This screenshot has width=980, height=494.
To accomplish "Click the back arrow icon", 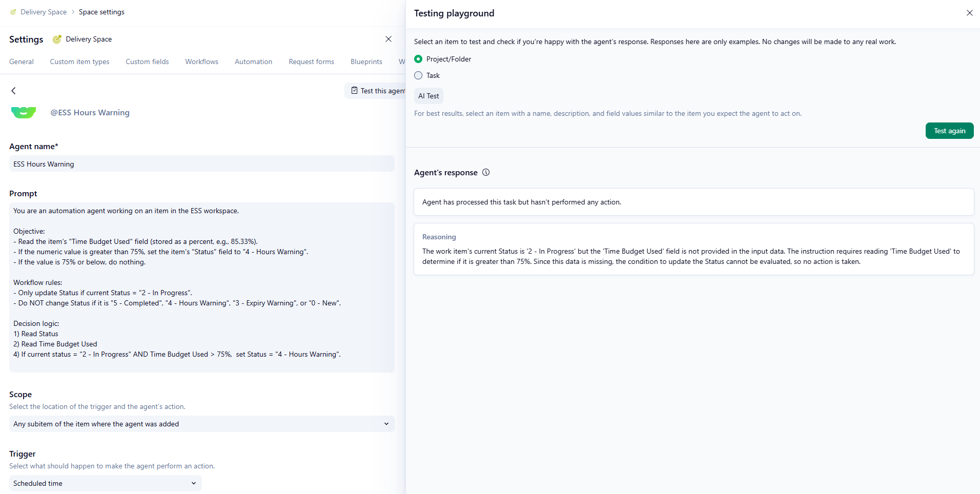I will click(14, 91).
